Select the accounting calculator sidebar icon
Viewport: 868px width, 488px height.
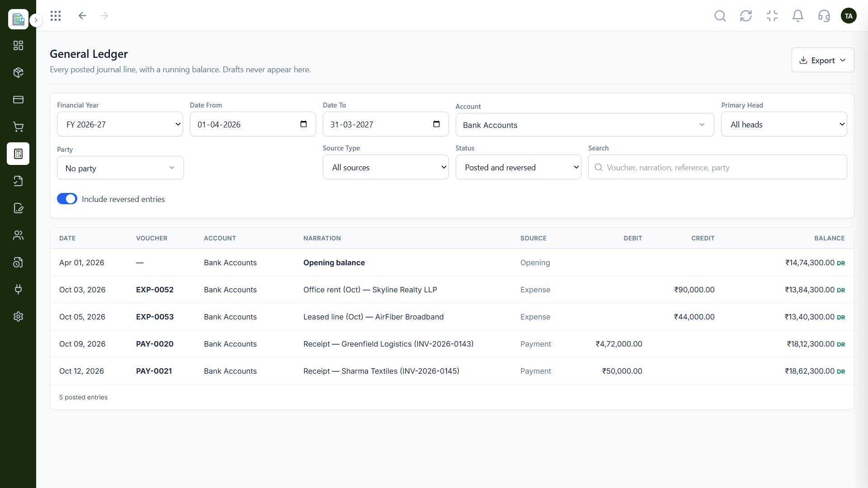pyautogui.click(x=18, y=154)
